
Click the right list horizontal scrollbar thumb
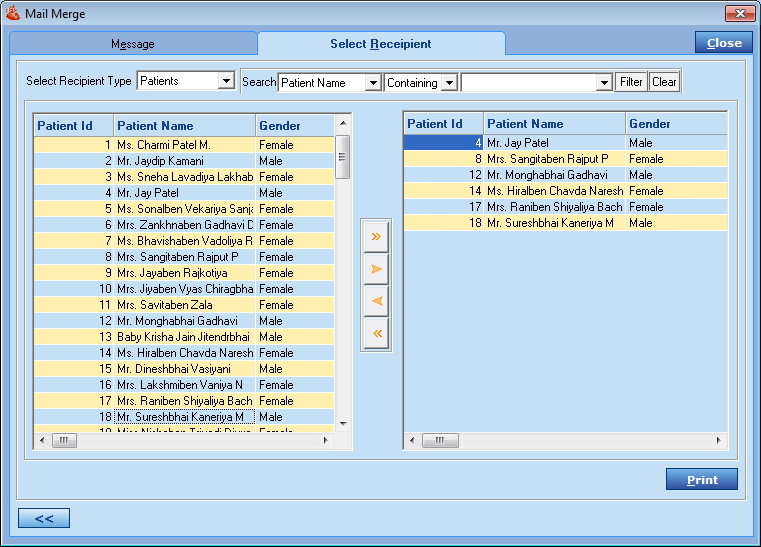pos(440,440)
